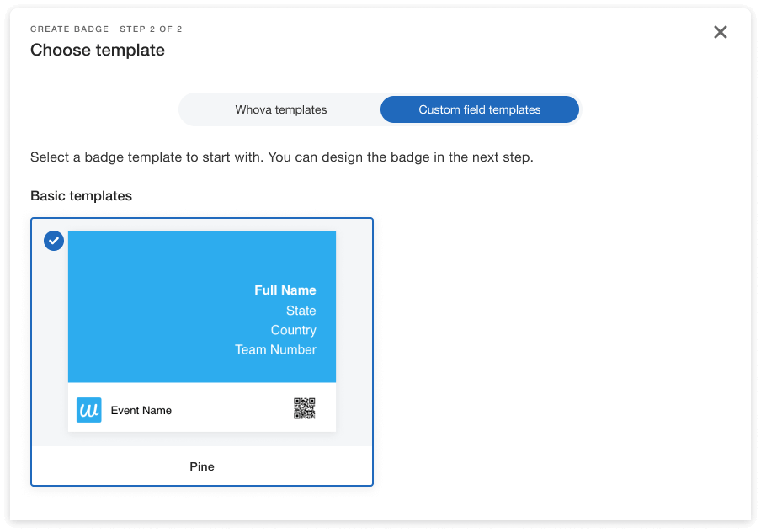The width and height of the screenshot is (761, 532).
Task: Click the Event Name text on the badge
Action: point(141,411)
